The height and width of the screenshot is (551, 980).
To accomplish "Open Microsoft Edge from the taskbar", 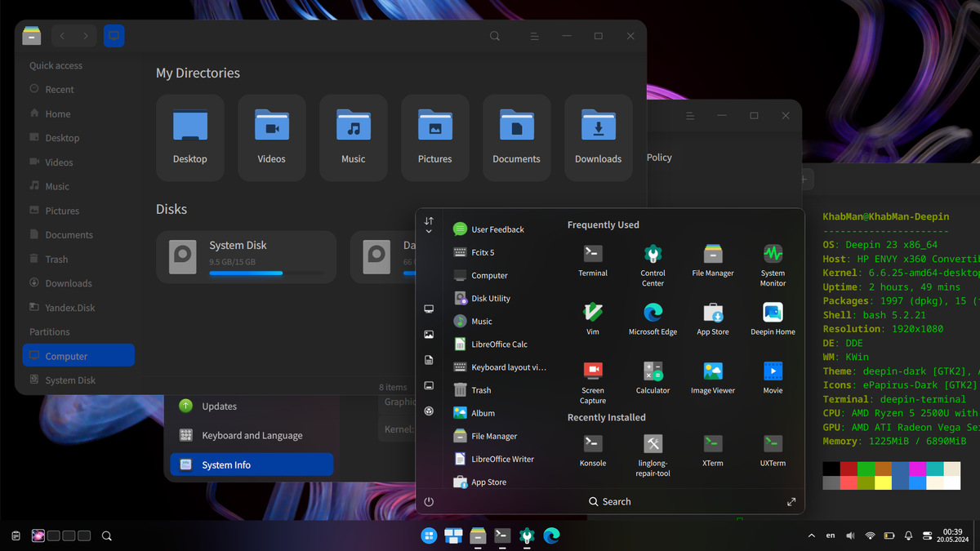I will click(x=551, y=535).
